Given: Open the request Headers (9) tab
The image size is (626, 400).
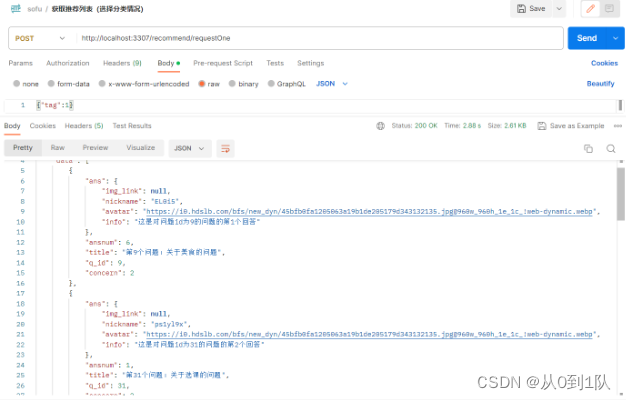Looking at the screenshot, I should (122, 63).
